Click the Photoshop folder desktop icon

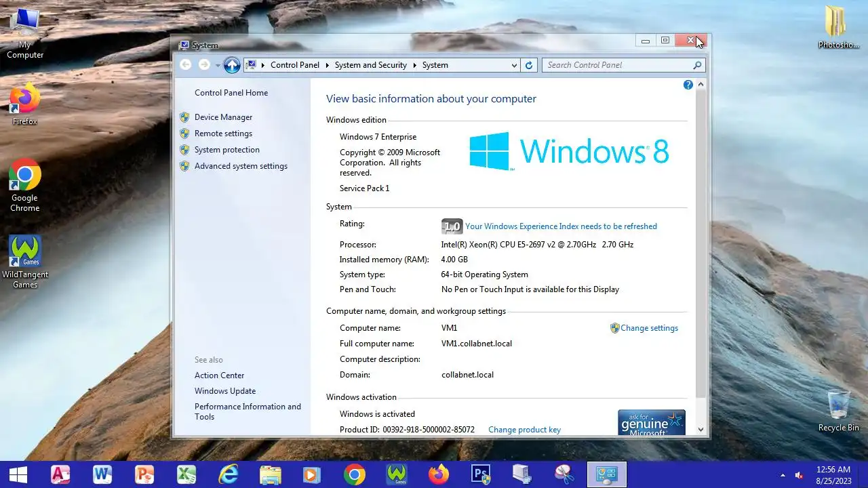pos(839,27)
